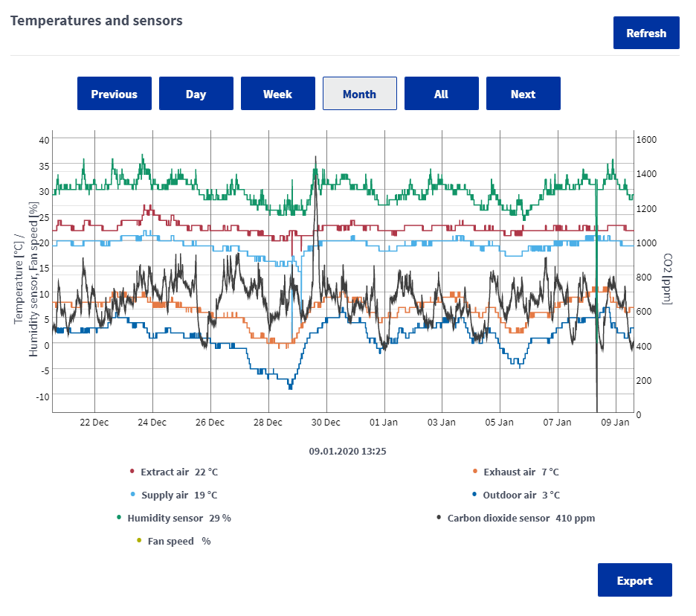The image size is (696, 616).
Task: Toggle the Exhaust air legend series
Action: click(x=509, y=472)
